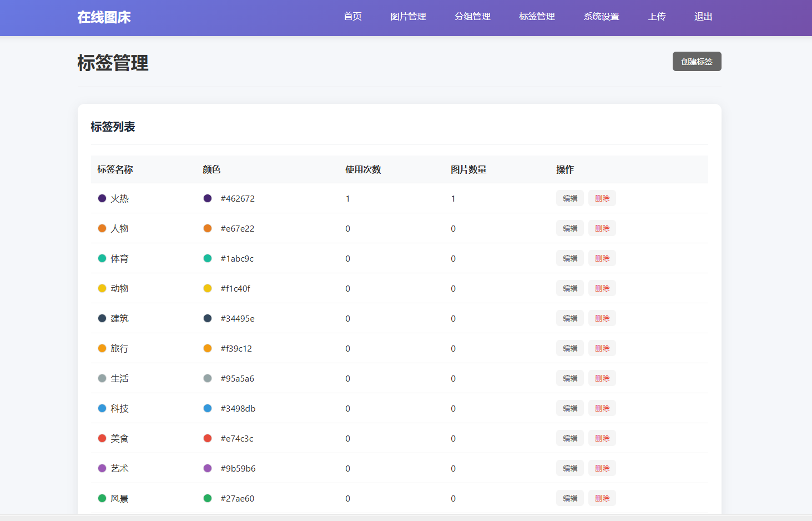Viewport: 812px width, 521px height.
Task: Click 删除 in the 旅行 row
Action: (x=602, y=348)
